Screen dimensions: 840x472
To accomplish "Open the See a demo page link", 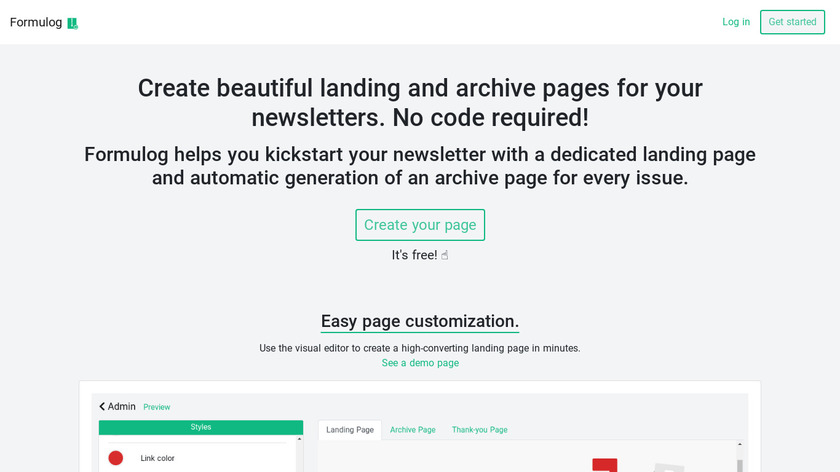I will pyautogui.click(x=420, y=363).
